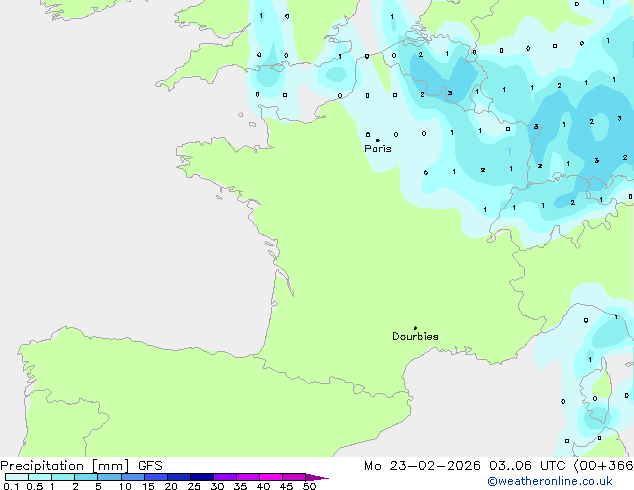634x490 pixels.
Task: Select the 25–30 mm dark blue swatch
Action: 202,477
